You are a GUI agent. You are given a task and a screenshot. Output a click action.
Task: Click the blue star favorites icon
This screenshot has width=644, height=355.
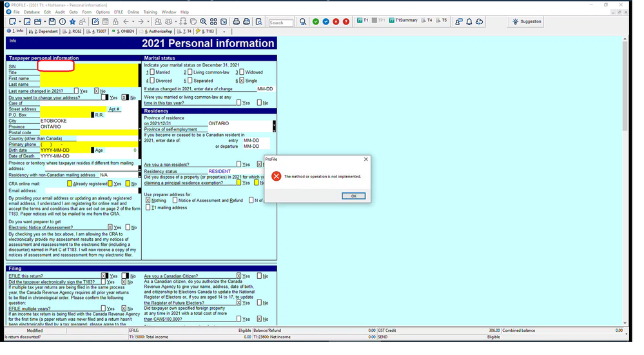pos(73,22)
